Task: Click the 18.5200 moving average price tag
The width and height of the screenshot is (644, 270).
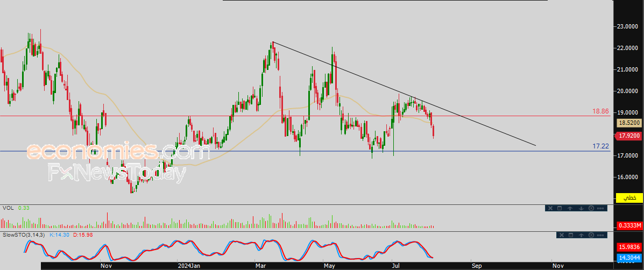Action: (629, 123)
